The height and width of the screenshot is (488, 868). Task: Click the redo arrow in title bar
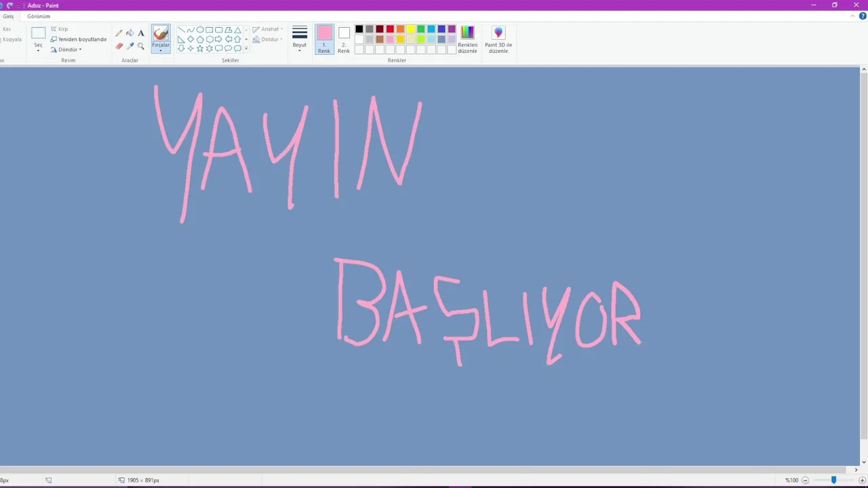(9, 5)
